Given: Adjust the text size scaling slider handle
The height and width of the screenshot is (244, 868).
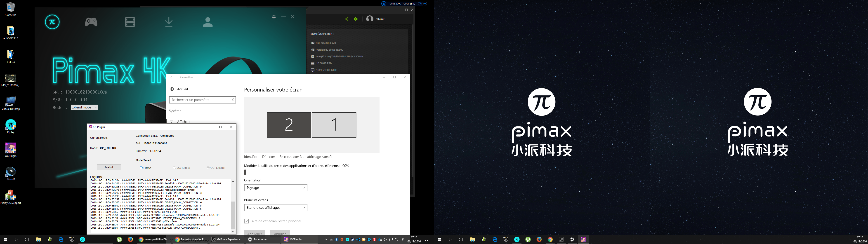Looking at the screenshot, I should (245, 172).
